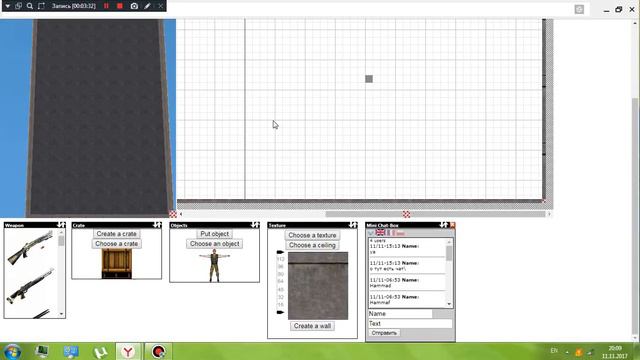Click the Crate panel move arrows icon
Screen dimensions: 640x360
[157, 225]
